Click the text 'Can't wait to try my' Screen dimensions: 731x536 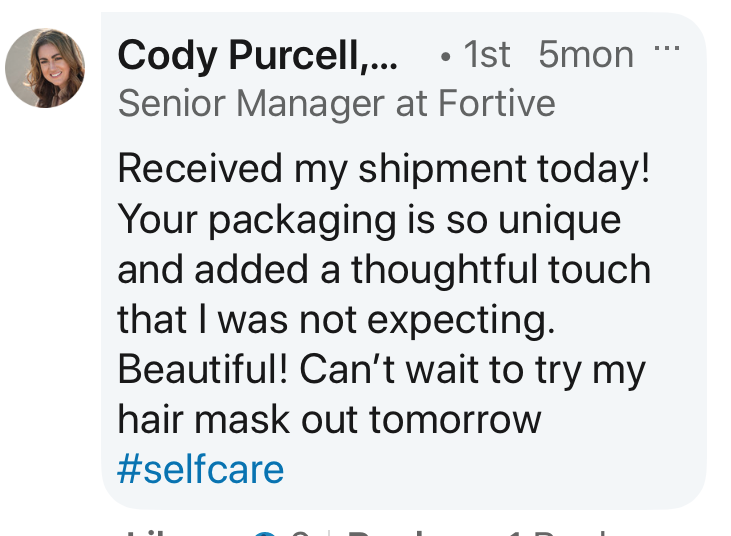click(x=475, y=369)
